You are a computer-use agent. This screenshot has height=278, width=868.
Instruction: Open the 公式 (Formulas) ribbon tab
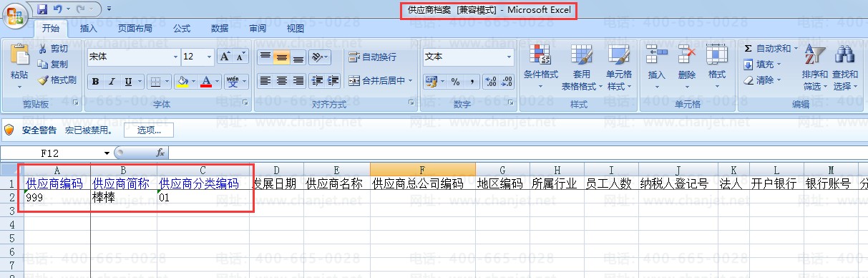(182, 29)
